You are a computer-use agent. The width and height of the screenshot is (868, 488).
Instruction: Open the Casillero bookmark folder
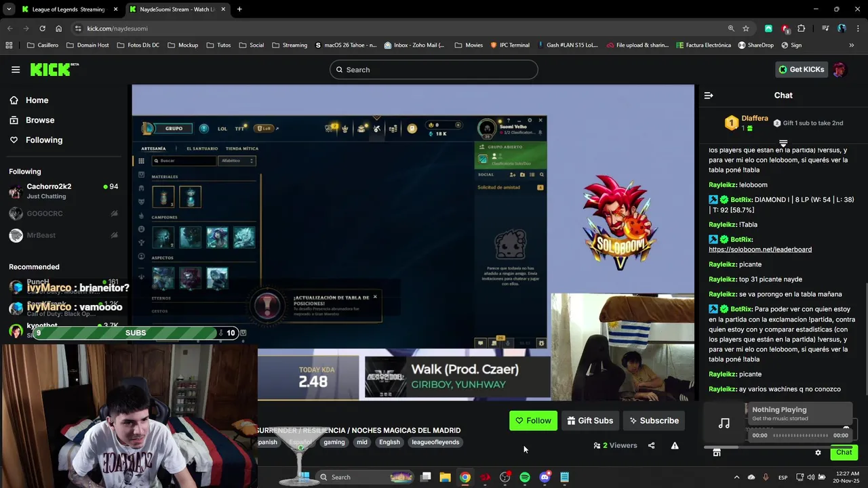click(42, 45)
